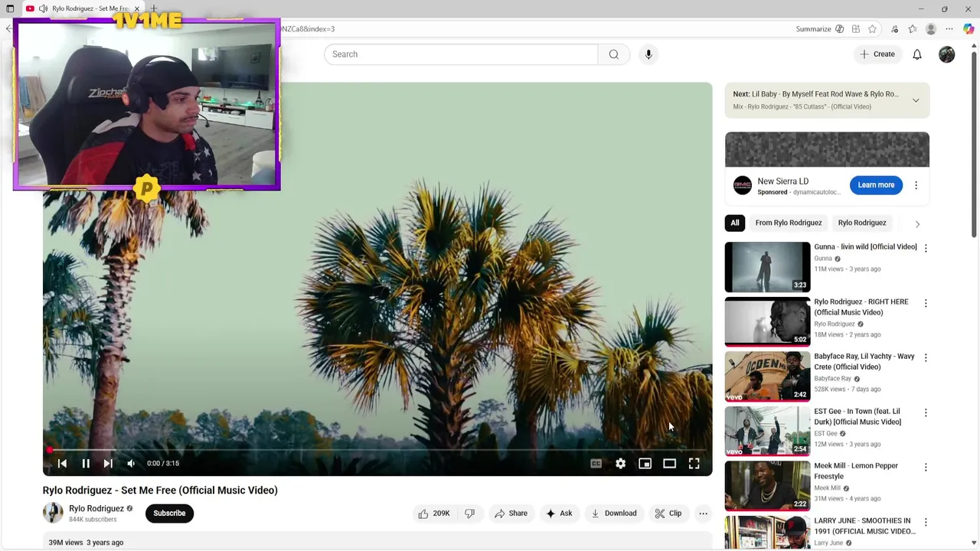Open the Create button
Screen dimensions: 980x551
(x=877, y=54)
